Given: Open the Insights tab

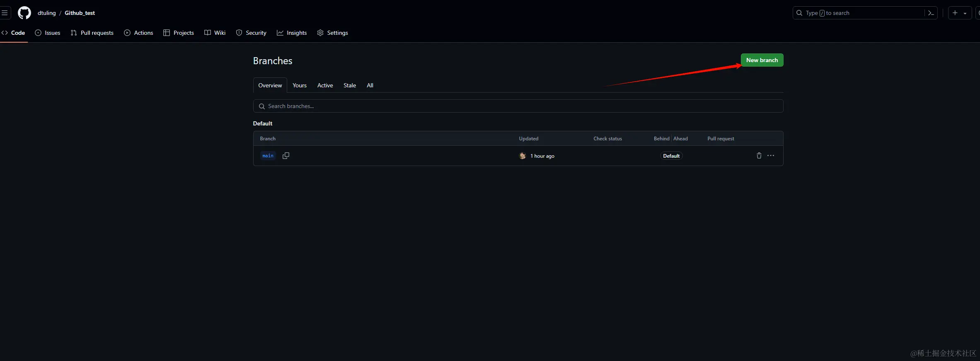Looking at the screenshot, I should 292,33.
